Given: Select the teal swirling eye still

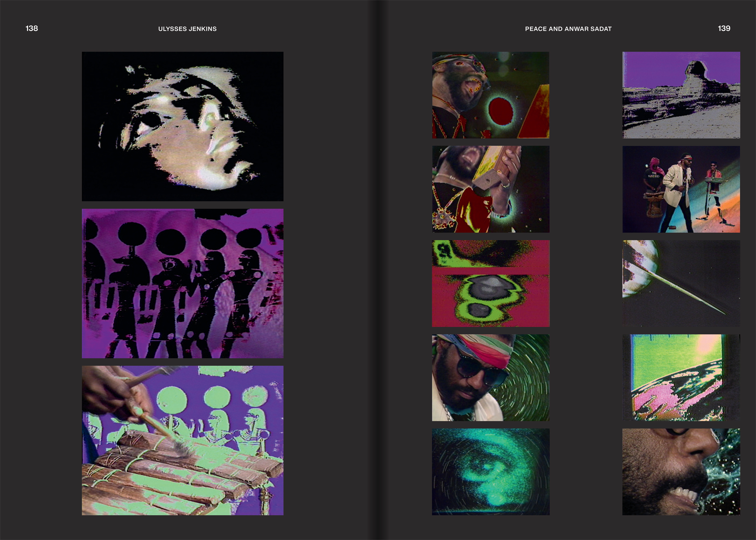Looking at the screenshot, I should [491, 472].
